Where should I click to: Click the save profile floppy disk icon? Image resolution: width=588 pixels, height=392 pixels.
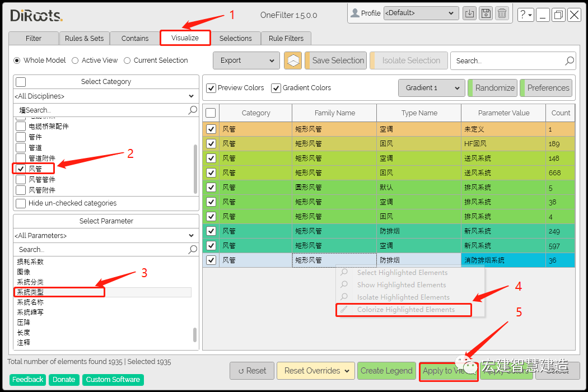click(x=486, y=13)
